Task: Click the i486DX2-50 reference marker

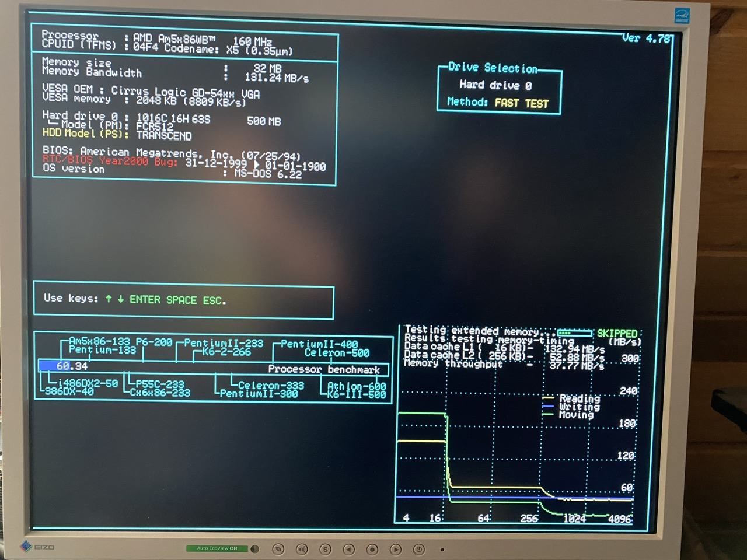Action: pos(88,383)
